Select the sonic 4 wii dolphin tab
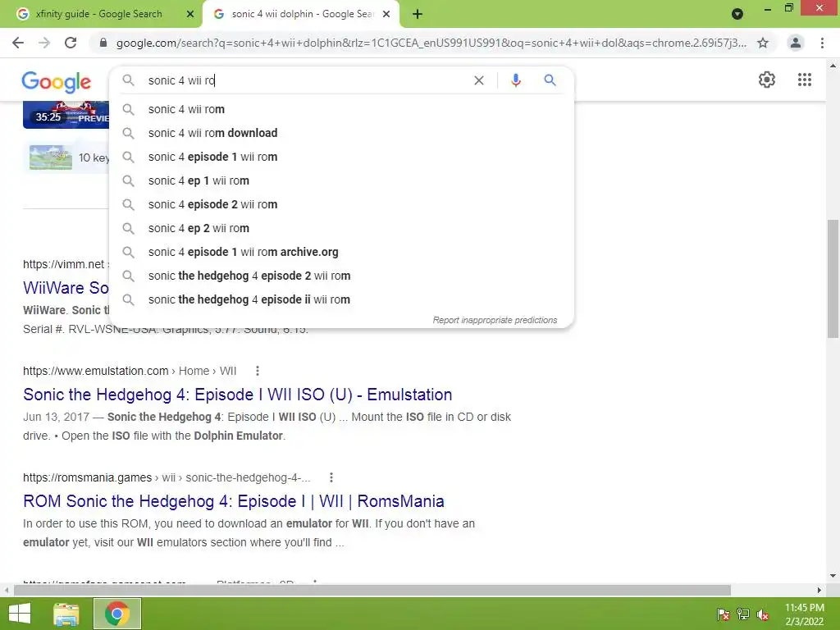The height and width of the screenshot is (630, 840). click(x=301, y=15)
